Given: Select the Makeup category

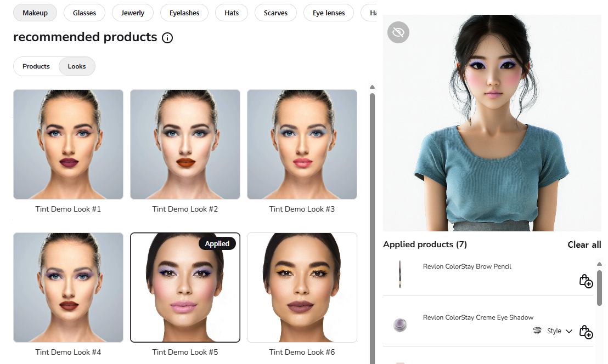Looking at the screenshot, I should [35, 13].
